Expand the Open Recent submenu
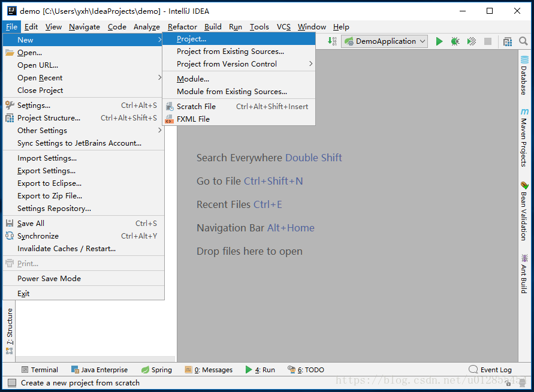 click(x=83, y=78)
